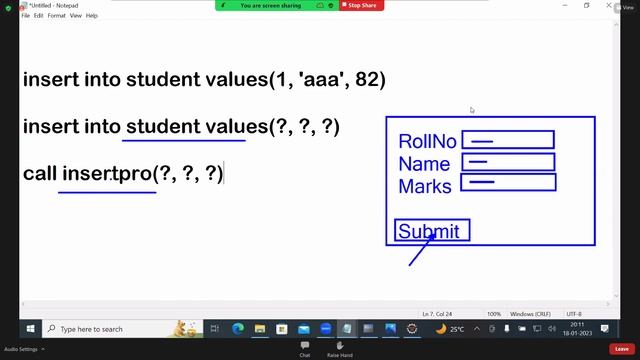
Task: Click the network icon in system tray
Action: click(x=537, y=329)
